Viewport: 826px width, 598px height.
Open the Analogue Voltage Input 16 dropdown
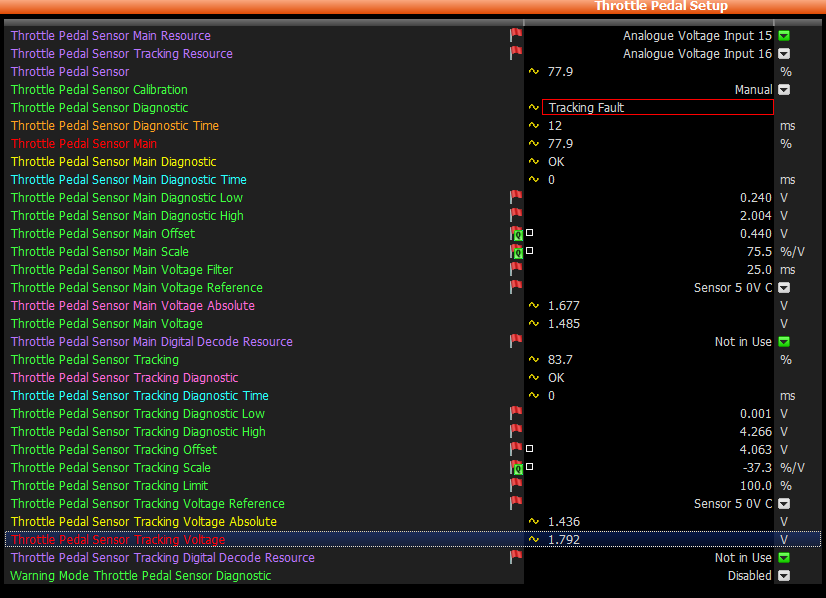click(785, 54)
